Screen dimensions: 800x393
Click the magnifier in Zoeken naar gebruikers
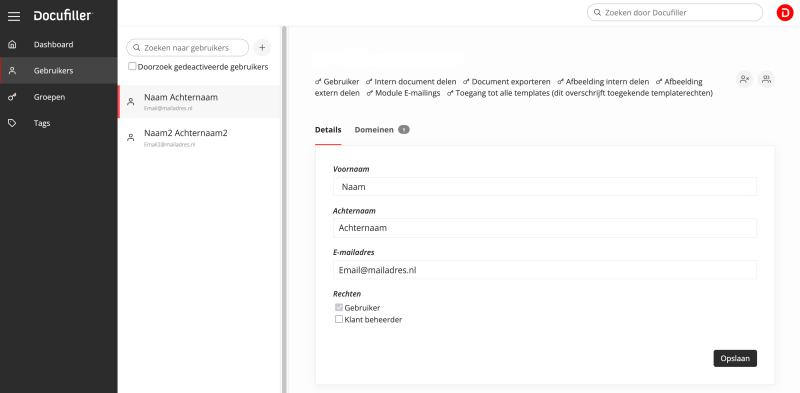point(137,47)
